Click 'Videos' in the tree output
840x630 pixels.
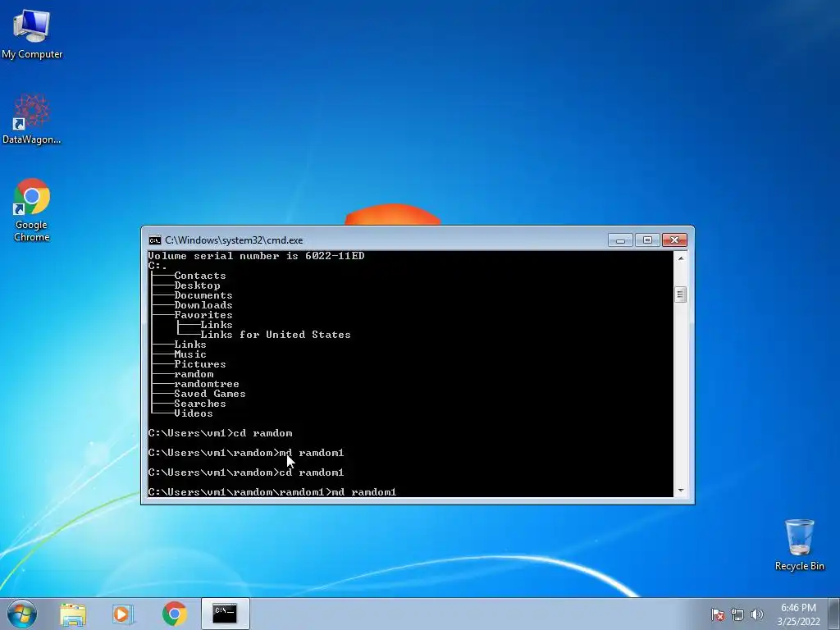pyautogui.click(x=194, y=413)
